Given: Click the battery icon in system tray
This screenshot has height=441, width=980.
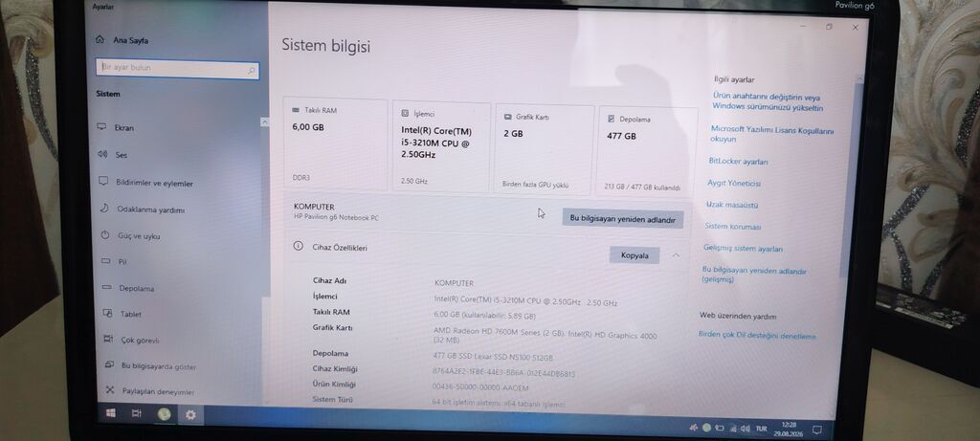Looking at the screenshot, I should click(720, 429).
